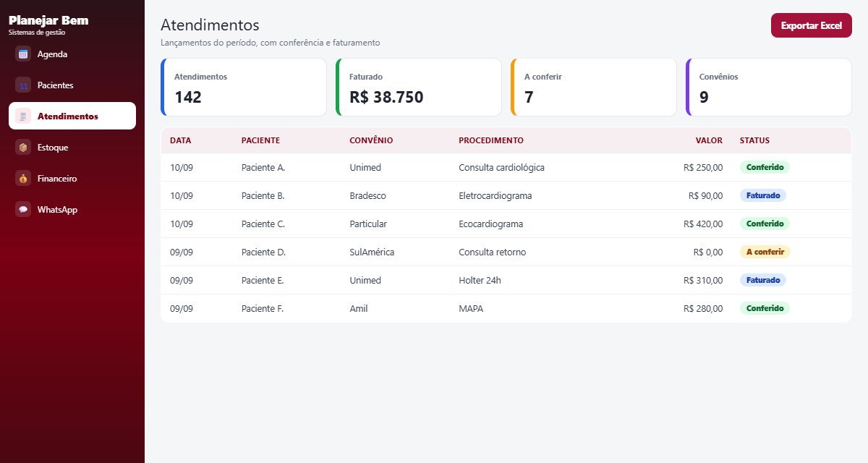This screenshot has height=463, width=868.
Task: Sort by the PROCEDIMENTO column header
Action: (x=491, y=140)
